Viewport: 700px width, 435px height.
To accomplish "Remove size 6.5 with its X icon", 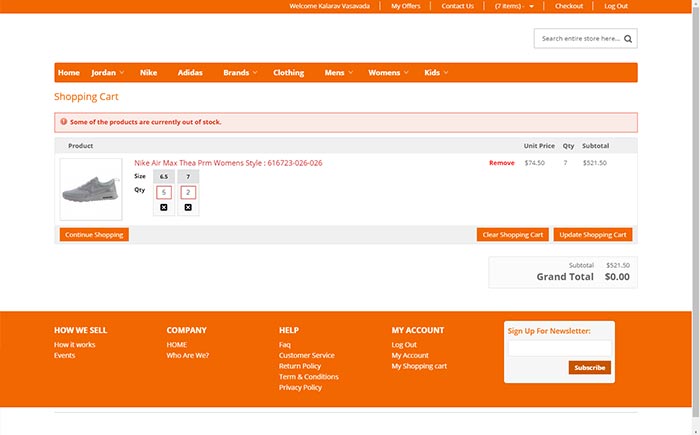I will point(164,207).
